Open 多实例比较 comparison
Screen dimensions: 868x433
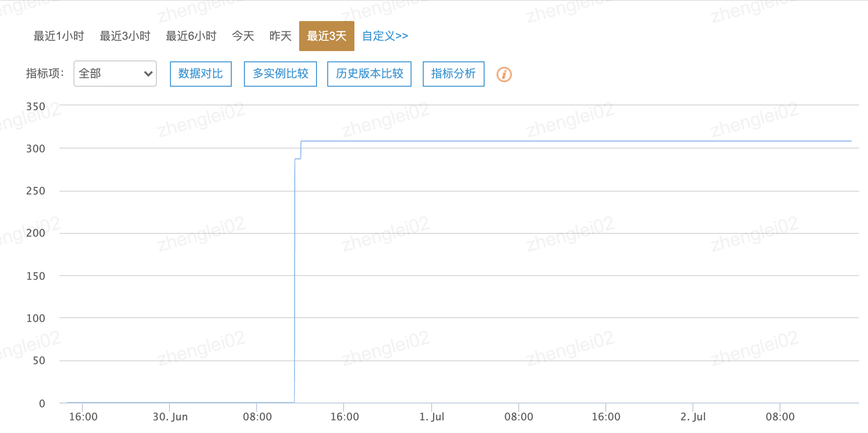[x=280, y=74]
